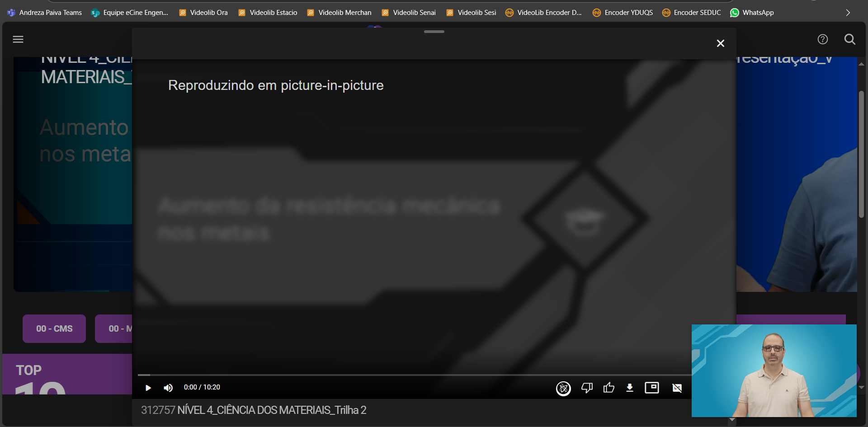Click the video progress bar
The height and width of the screenshot is (427, 868).
[407, 375]
